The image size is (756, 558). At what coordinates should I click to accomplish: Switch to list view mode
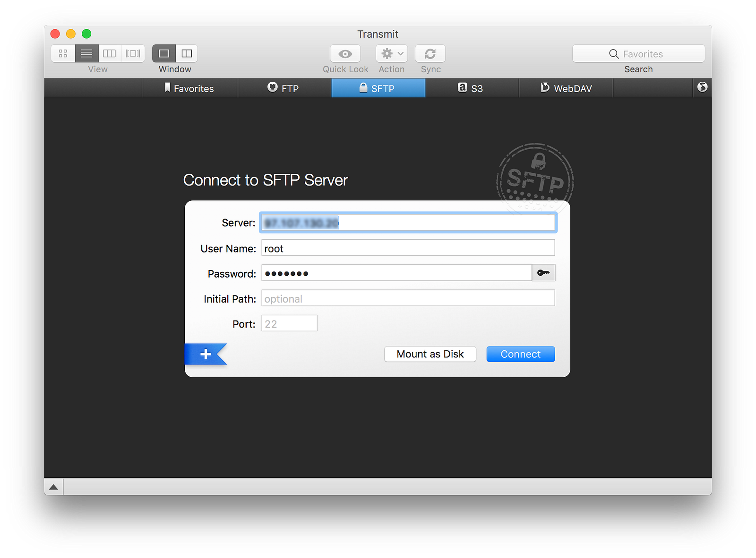[x=86, y=53]
